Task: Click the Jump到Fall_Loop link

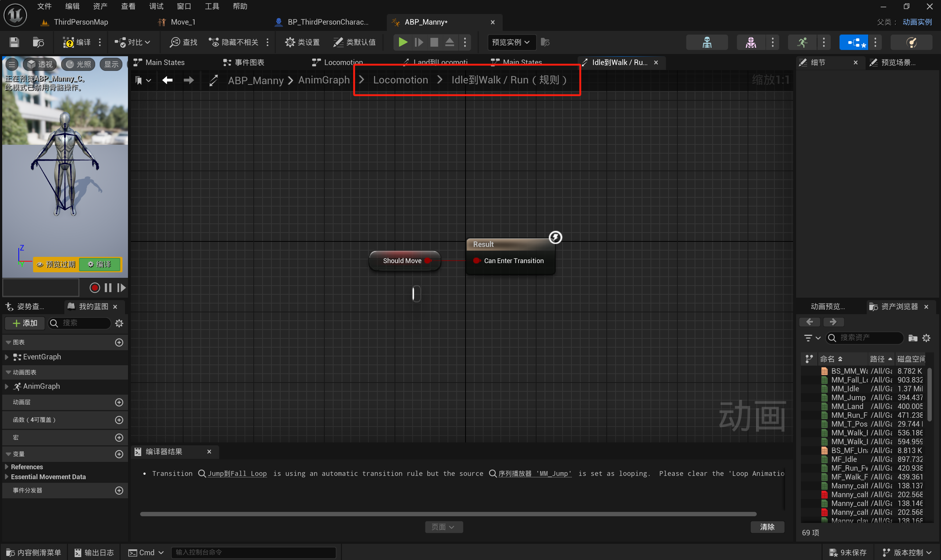Action: (x=237, y=473)
